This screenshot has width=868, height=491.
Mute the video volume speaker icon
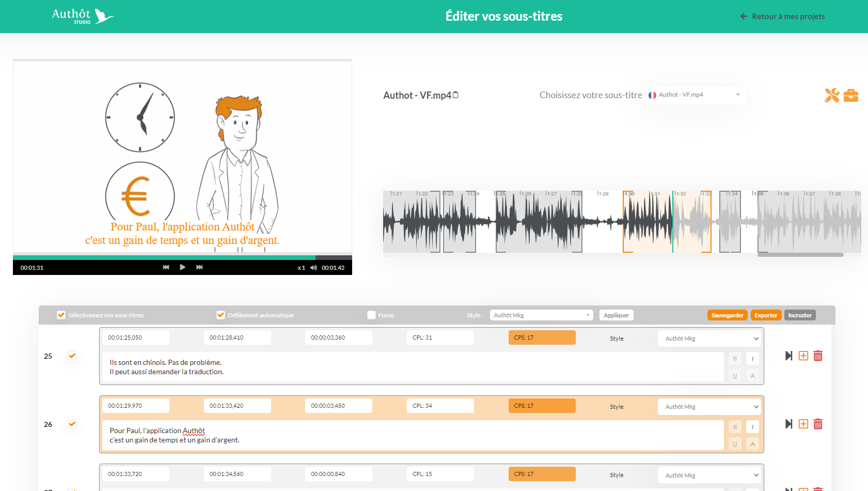pos(313,268)
